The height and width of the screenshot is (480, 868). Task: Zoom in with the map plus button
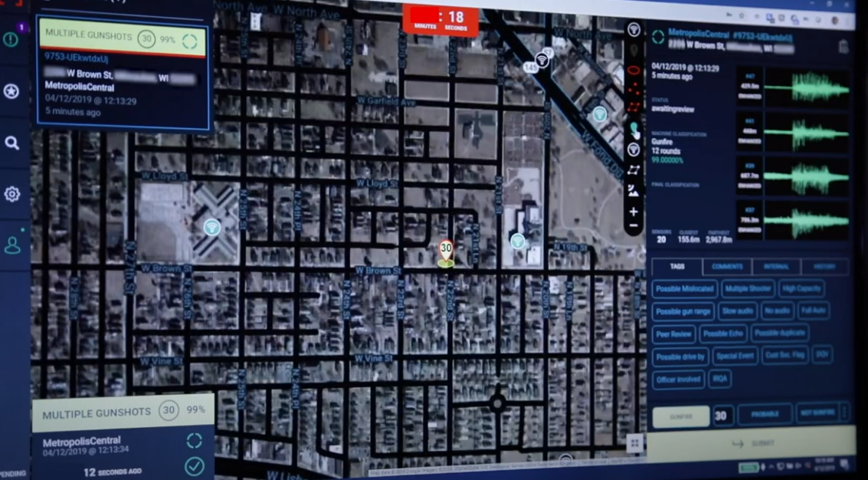(x=633, y=212)
